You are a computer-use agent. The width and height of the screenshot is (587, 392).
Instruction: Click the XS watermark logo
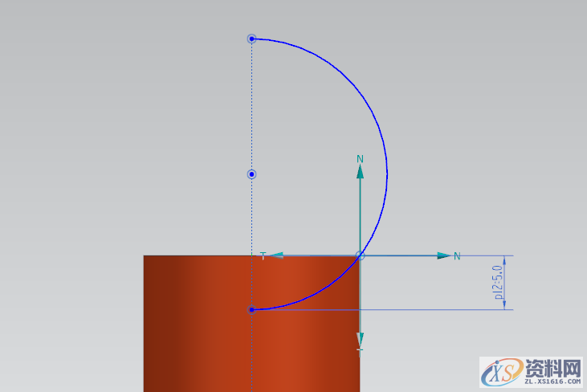pos(499,373)
